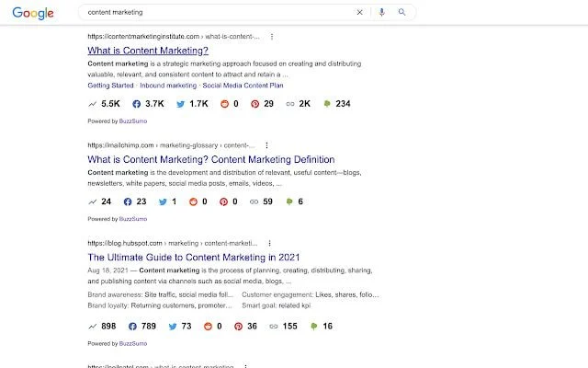
Task: Click Twitter icon with 1 share
Action: pyautogui.click(x=163, y=202)
